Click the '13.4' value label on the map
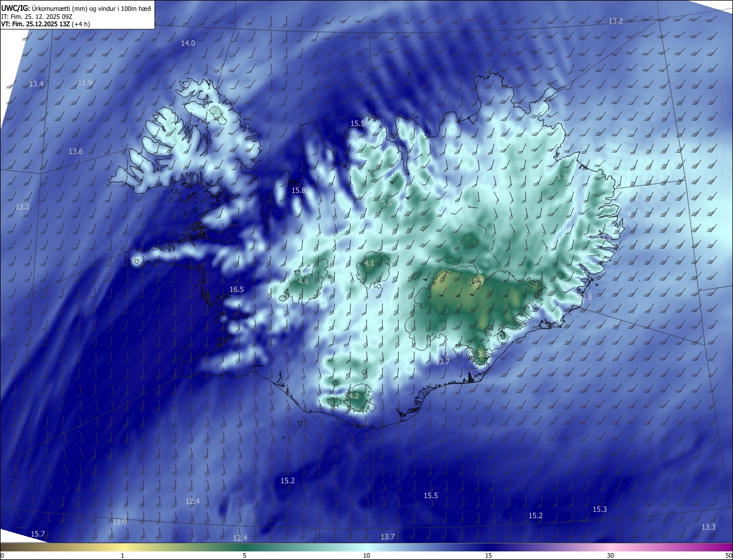The width and height of the screenshot is (733, 560). coord(36,84)
